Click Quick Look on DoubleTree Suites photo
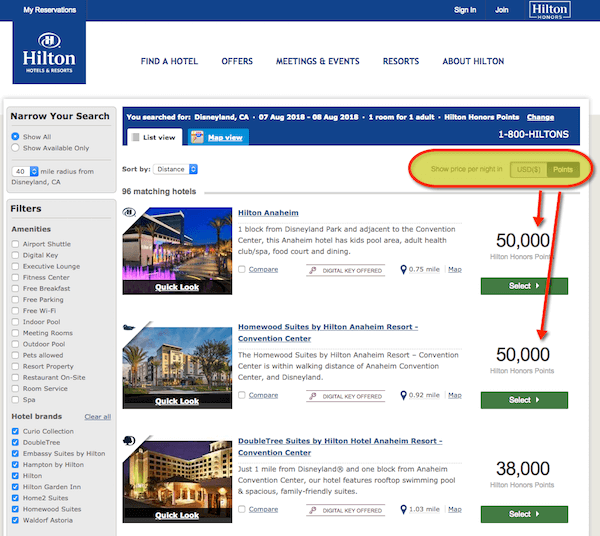 pyautogui.click(x=177, y=515)
